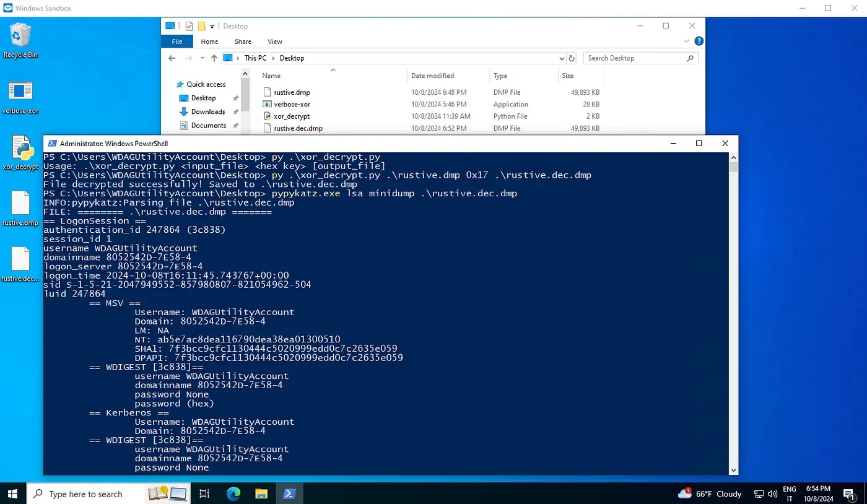Open Task View from the taskbar
Image resolution: width=867 pixels, height=504 pixels.
[204, 493]
